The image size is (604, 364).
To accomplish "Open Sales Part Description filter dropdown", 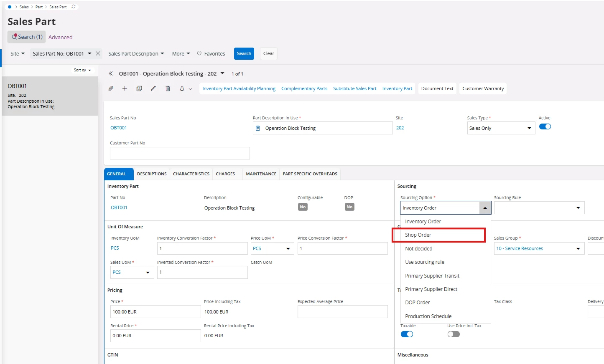I will (x=136, y=53).
